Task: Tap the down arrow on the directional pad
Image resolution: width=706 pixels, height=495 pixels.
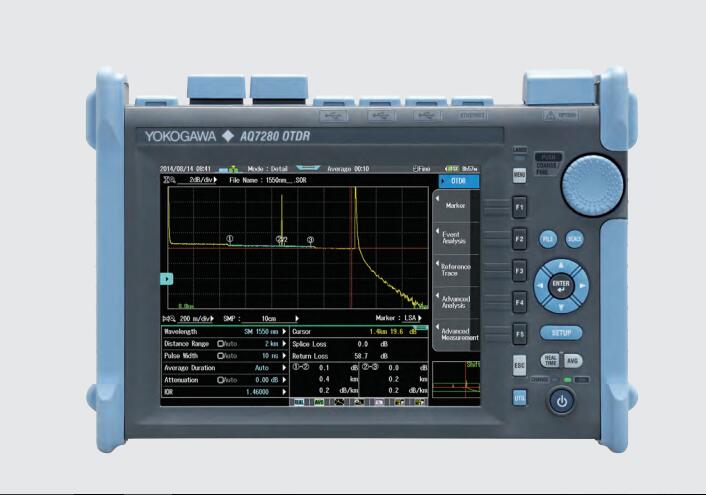Action: pos(561,307)
